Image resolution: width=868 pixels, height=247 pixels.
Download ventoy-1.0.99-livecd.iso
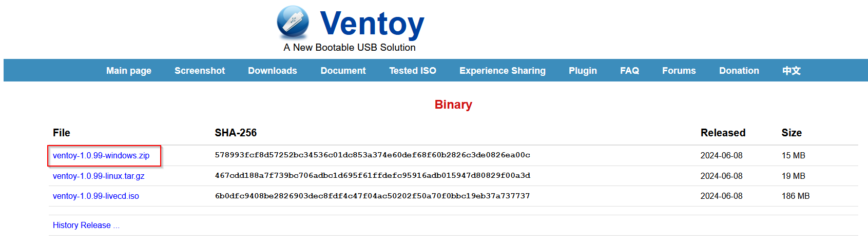pos(96,196)
